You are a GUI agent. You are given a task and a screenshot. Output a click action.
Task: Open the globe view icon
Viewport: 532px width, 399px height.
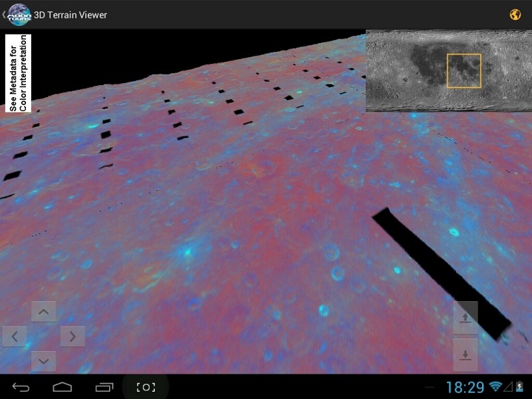point(515,15)
